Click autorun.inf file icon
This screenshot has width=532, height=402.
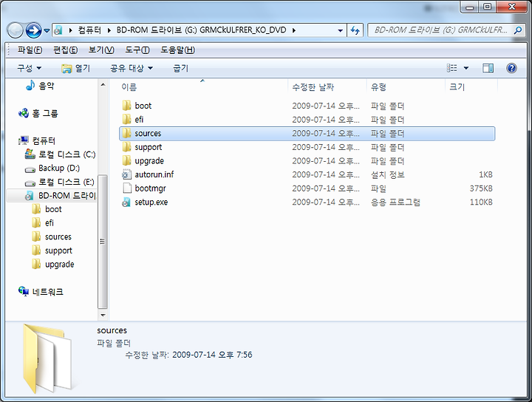pyautogui.click(x=126, y=174)
